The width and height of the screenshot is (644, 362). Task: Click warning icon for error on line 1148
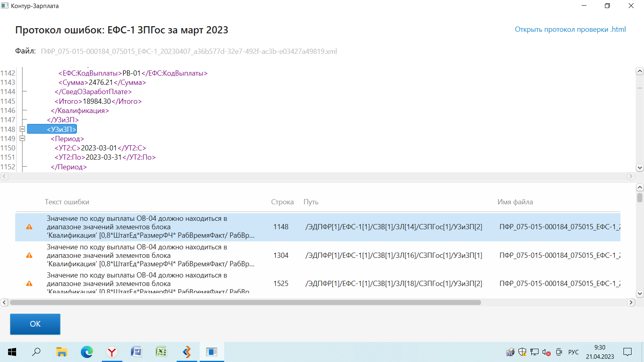click(x=29, y=227)
